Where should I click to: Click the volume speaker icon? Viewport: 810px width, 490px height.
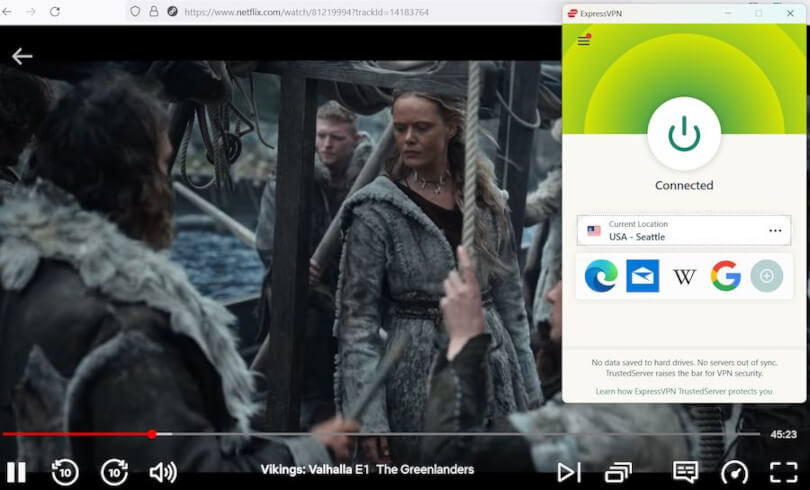pyautogui.click(x=163, y=472)
